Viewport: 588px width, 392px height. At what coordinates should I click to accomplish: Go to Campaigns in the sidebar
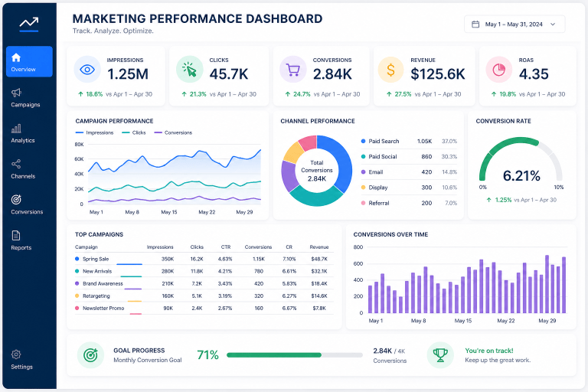(25, 105)
